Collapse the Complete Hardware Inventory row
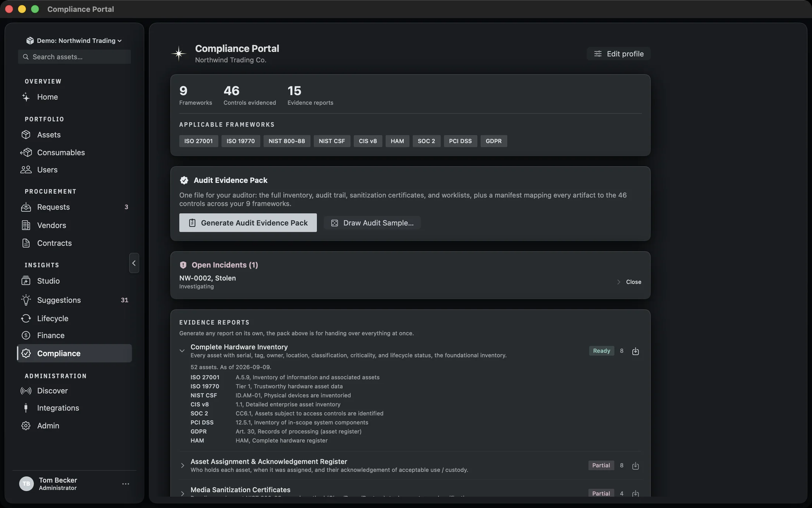812x508 pixels. click(x=182, y=351)
